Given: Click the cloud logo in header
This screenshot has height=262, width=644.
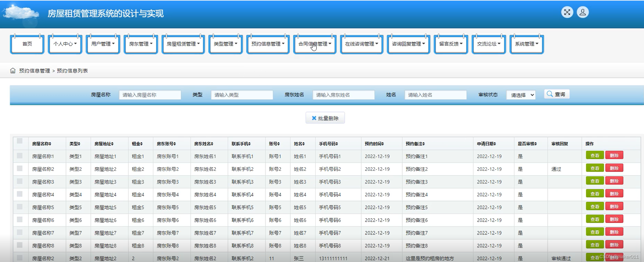Looking at the screenshot, I should [x=21, y=13].
